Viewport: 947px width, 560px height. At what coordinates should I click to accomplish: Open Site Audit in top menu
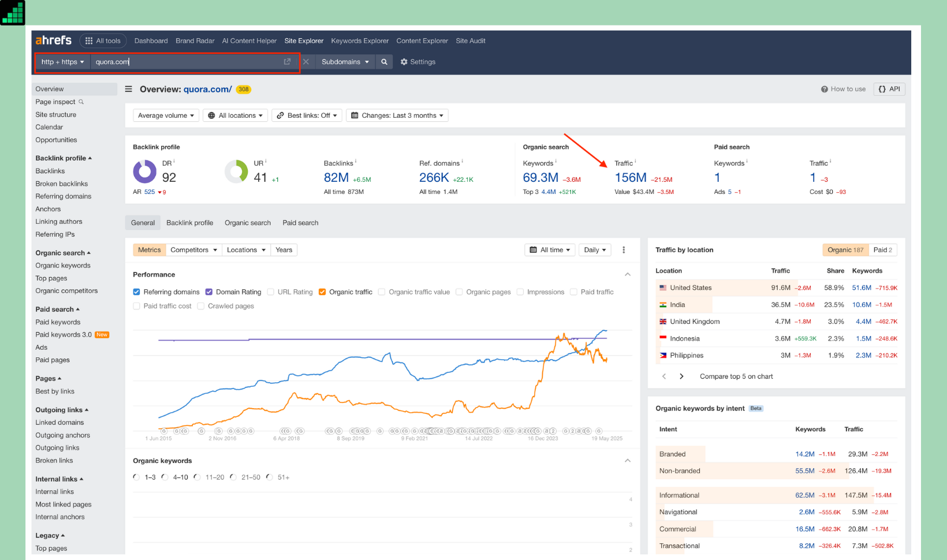pyautogui.click(x=471, y=41)
